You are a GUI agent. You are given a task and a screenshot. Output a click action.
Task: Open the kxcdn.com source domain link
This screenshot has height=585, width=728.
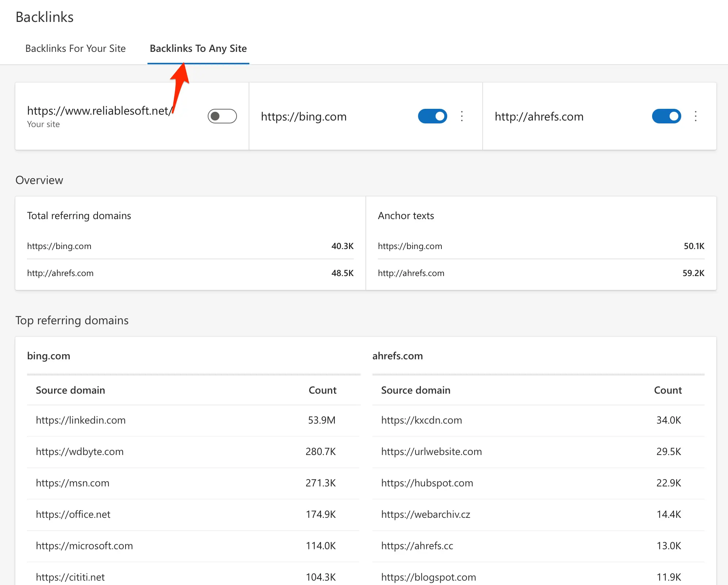[421, 420]
